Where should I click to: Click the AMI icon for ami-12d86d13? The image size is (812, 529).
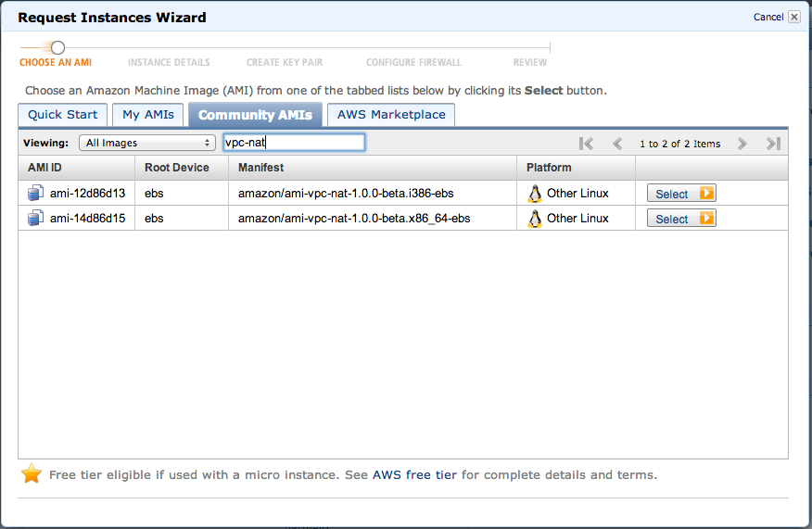(x=35, y=193)
